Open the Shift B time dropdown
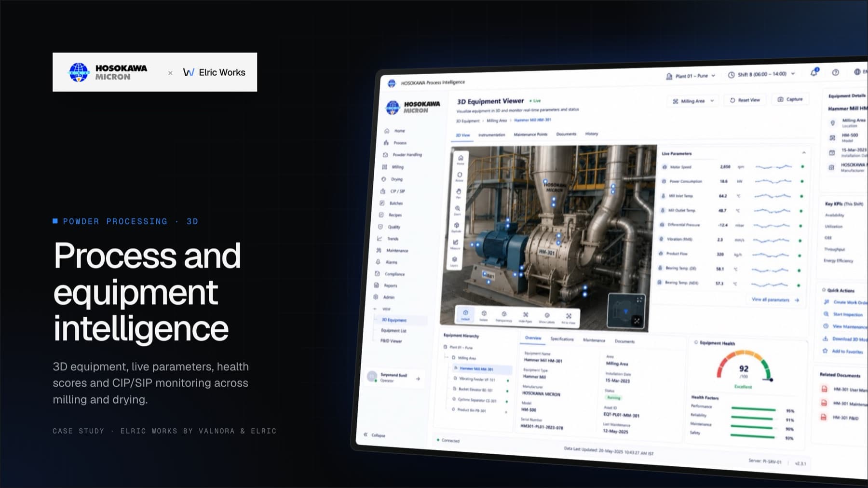 761,75
